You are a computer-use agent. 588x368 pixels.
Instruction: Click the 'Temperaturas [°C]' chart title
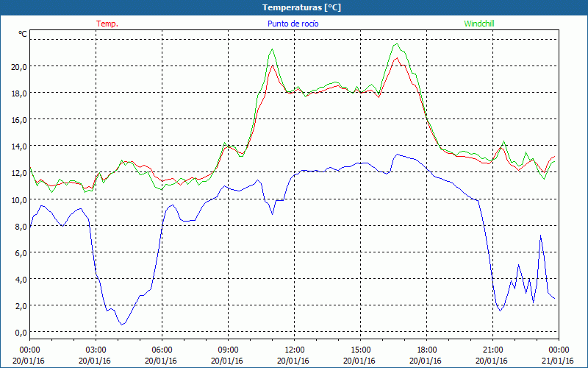[301, 7]
